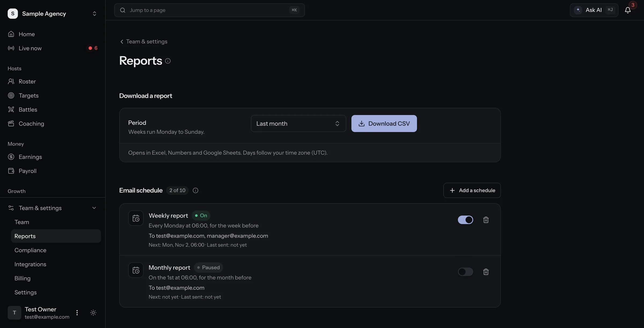Open the Battles page
Screen dimensions: 644x328
(53, 110)
